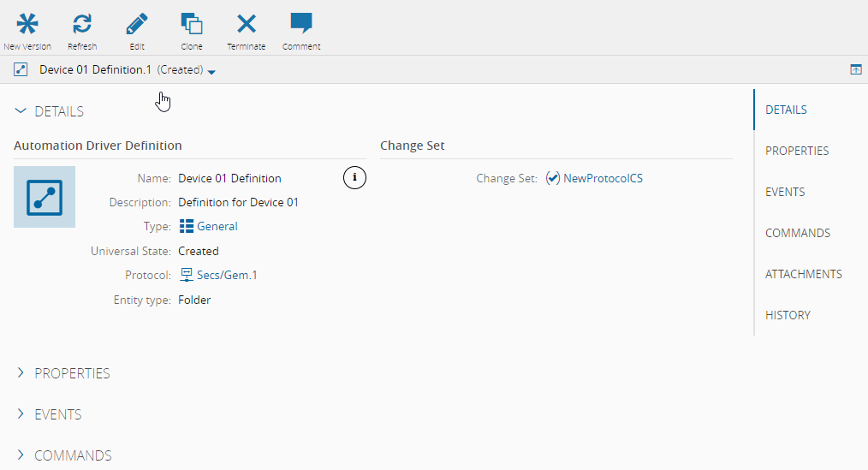The image size is (868, 470).
Task: Click the Entity type value 'Folder'
Action: coord(194,300)
